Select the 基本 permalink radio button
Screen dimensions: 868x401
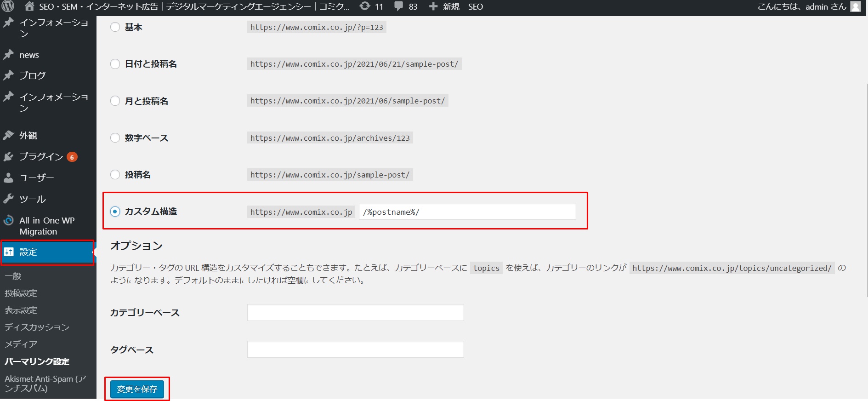(x=115, y=27)
